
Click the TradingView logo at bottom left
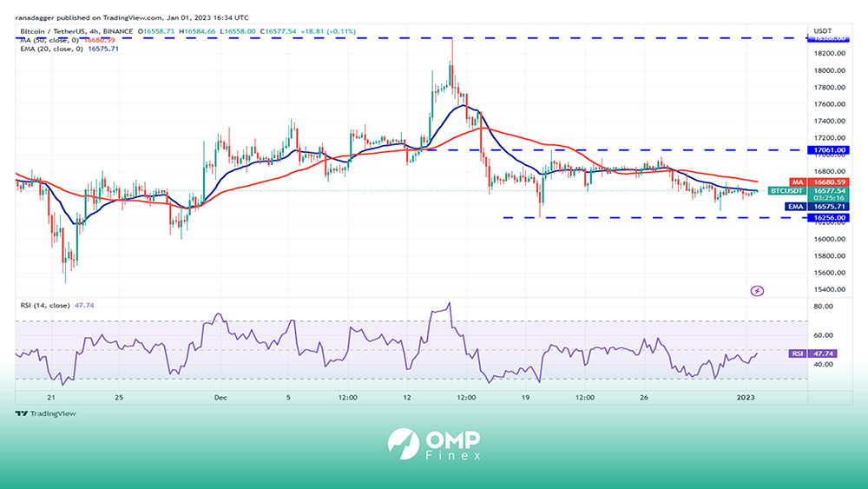coord(46,413)
